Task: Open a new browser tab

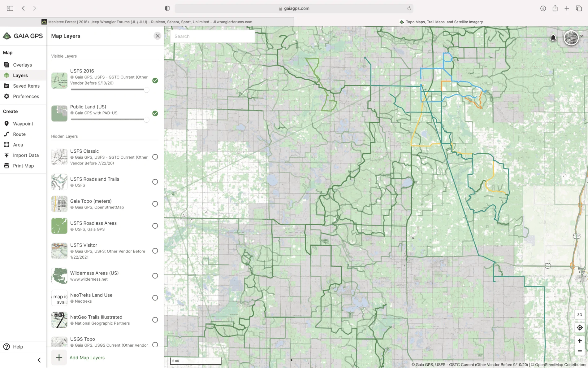Action: click(x=567, y=8)
